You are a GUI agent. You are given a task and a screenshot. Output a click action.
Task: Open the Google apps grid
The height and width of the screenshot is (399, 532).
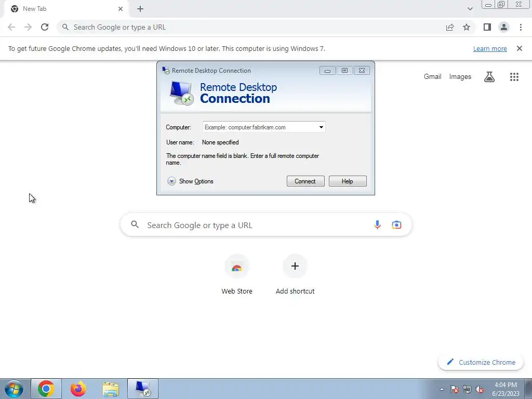[x=514, y=77]
